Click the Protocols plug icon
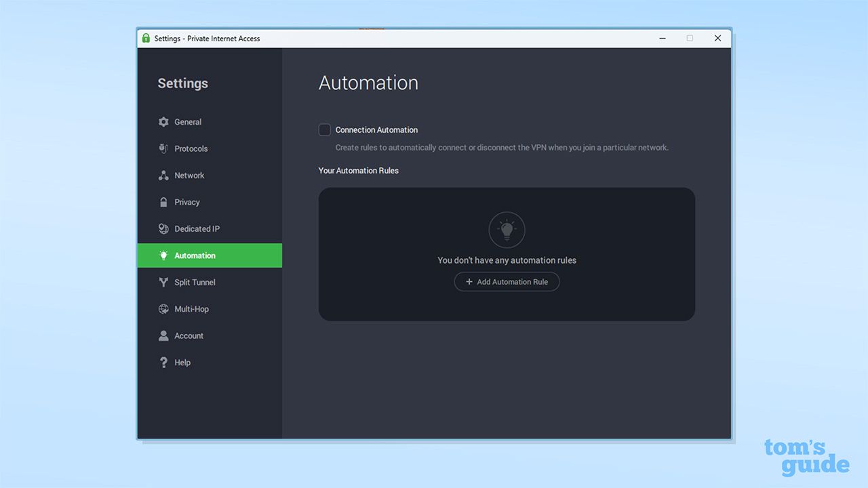Image resolution: width=868 pixels, height=488 pixels. pos(163,148)
